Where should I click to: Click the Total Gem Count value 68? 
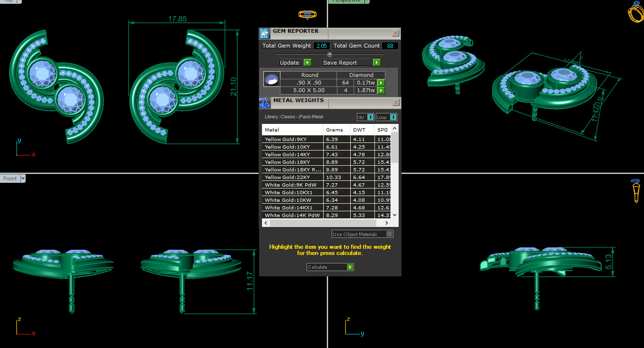(390, 46)
